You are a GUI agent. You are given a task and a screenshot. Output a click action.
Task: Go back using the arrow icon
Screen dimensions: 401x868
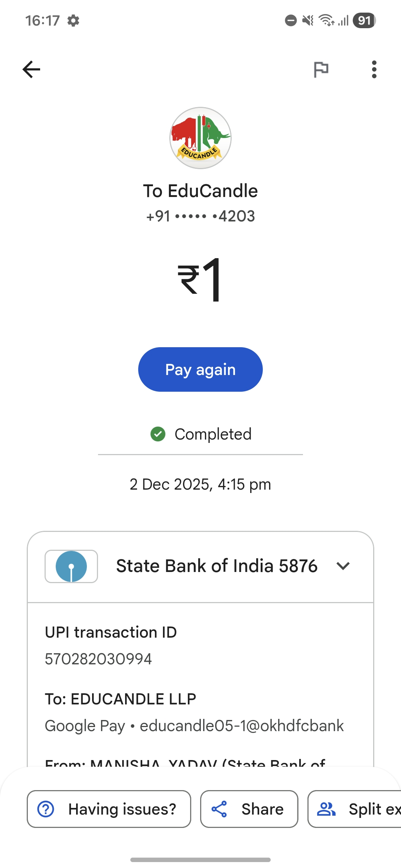pyautogui.click(x=31, y=69)
